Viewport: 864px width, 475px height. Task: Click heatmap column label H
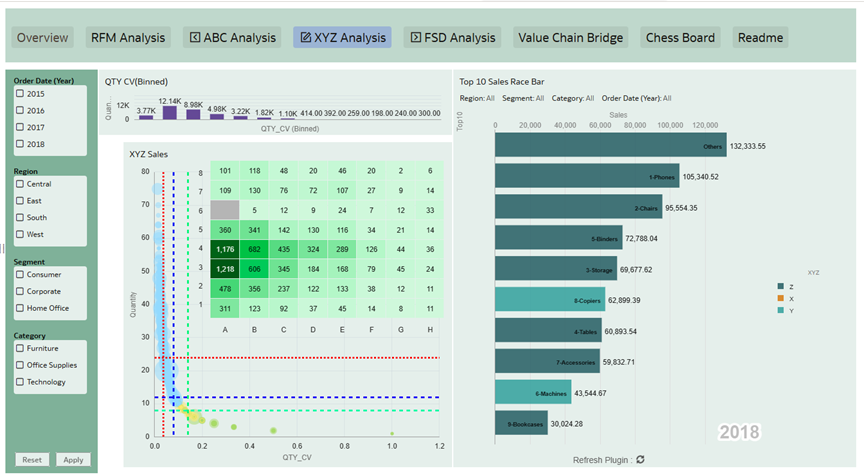click(430, 330)
